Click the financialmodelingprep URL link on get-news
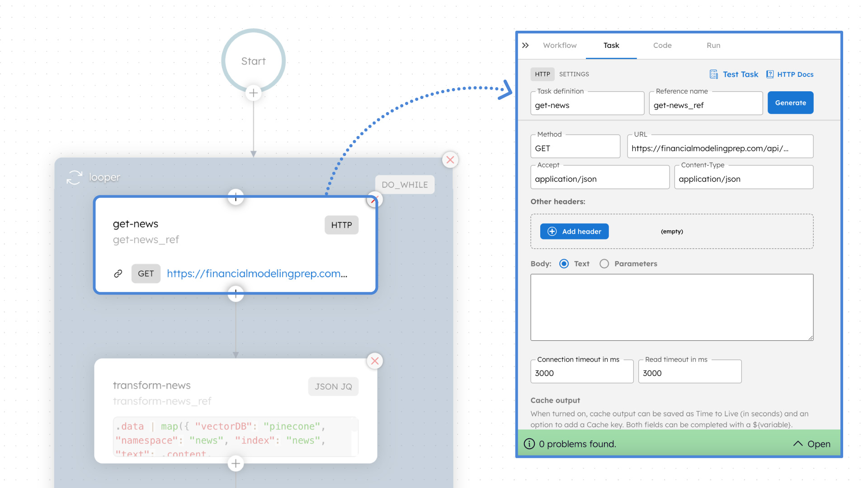This screenshot has height=488, width=868. pyautogui.click(x=257, y=273)
